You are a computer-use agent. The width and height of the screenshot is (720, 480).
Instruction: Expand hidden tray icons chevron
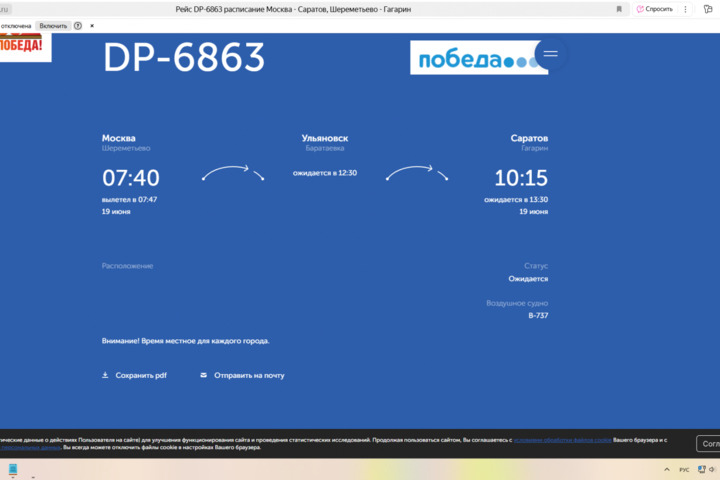coord(667,469)
